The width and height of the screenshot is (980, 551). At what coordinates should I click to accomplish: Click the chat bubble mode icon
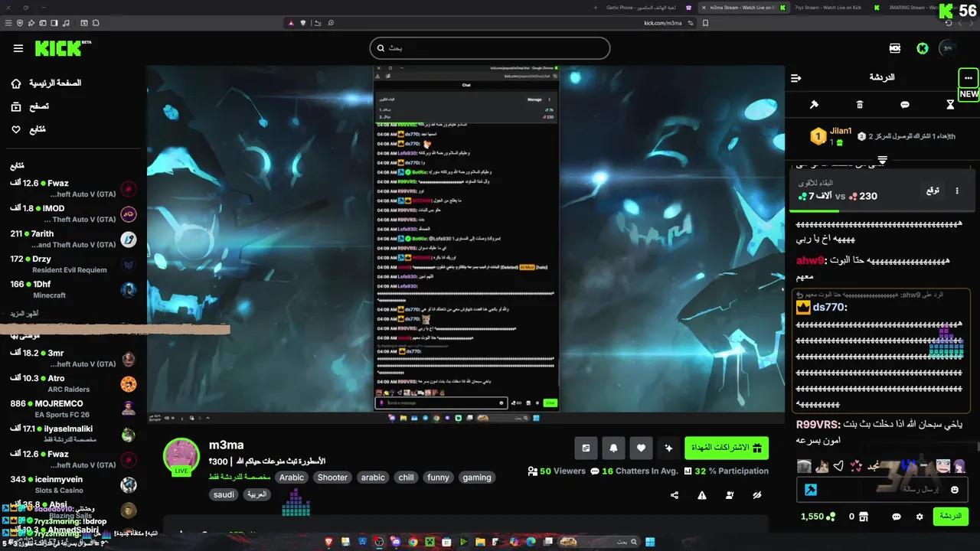pos(905,105)
